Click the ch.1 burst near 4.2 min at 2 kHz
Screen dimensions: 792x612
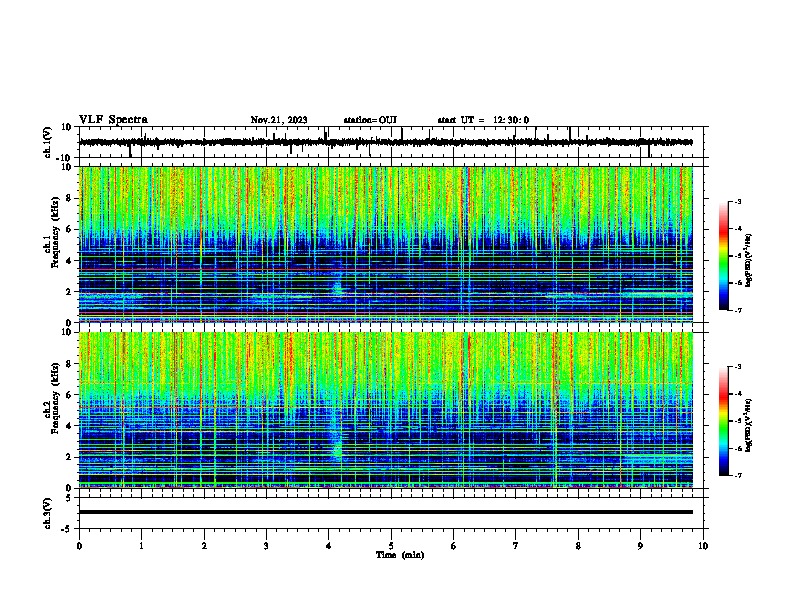click(337, 287)
